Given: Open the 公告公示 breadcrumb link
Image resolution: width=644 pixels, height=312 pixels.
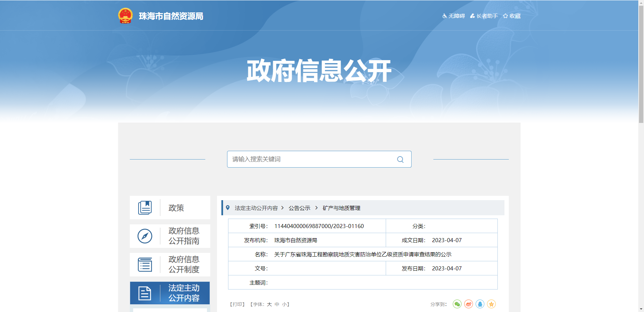Looking at the screenshot, I should [x=300, y=208].
